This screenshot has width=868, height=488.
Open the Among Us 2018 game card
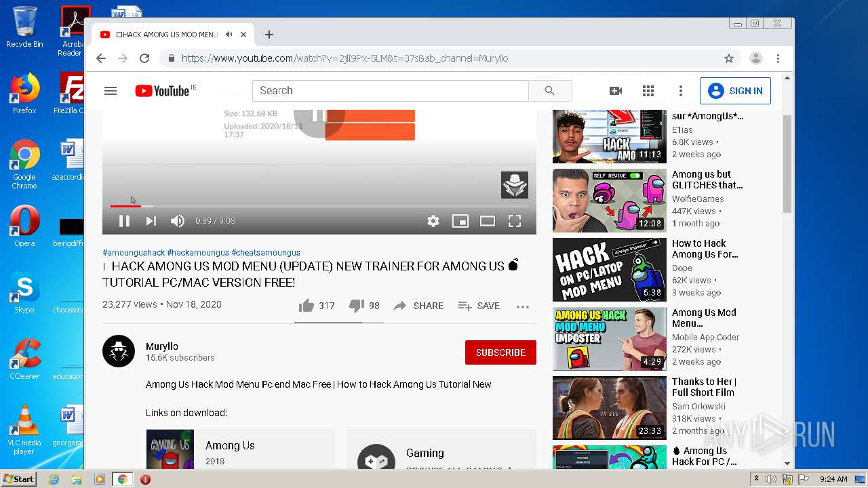[x=241, y=449]
